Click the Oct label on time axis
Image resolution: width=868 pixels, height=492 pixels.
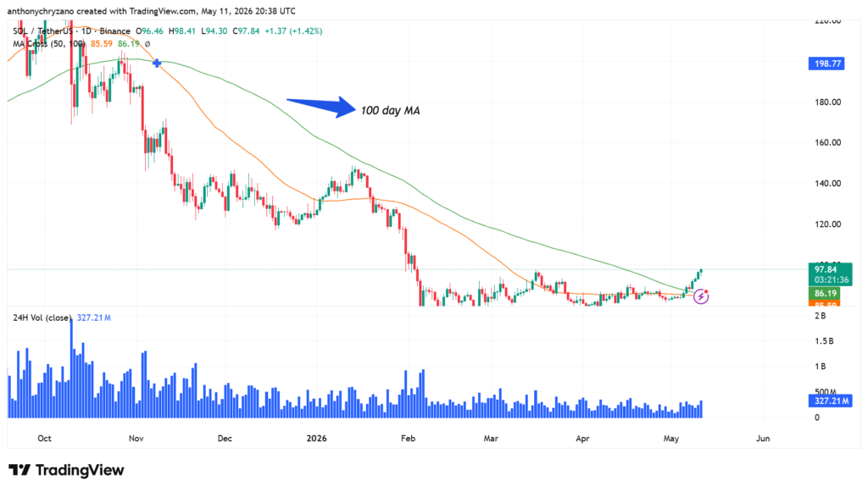tap(44, 439)
